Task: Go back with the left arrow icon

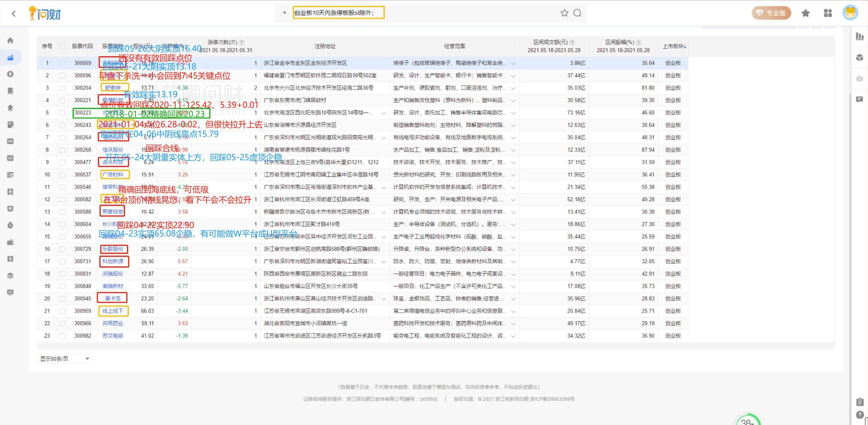Action: [13, 13]
